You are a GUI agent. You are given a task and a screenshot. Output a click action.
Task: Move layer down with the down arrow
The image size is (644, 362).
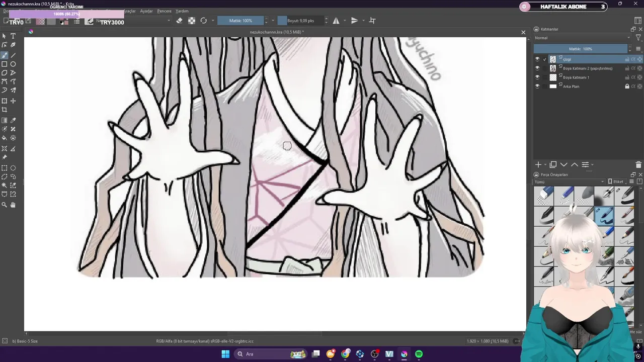[x=563, y=165]
